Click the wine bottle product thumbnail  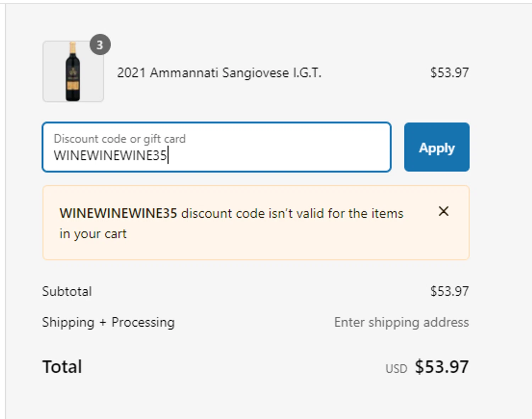click(x=73, y=72)
